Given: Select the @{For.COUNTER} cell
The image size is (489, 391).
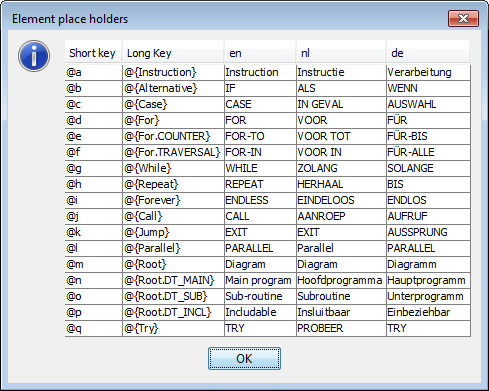Looking at the screenshot, I should [173, 136].
